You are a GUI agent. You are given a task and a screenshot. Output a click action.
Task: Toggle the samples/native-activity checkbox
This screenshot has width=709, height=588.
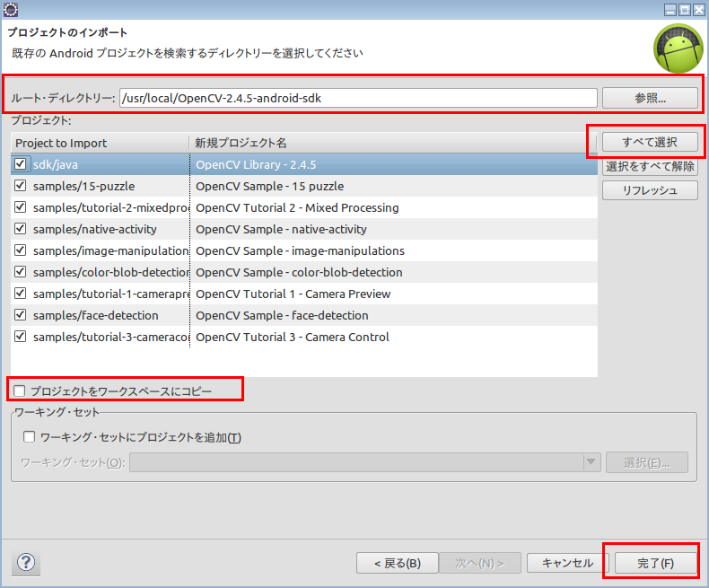click(21, 228)
